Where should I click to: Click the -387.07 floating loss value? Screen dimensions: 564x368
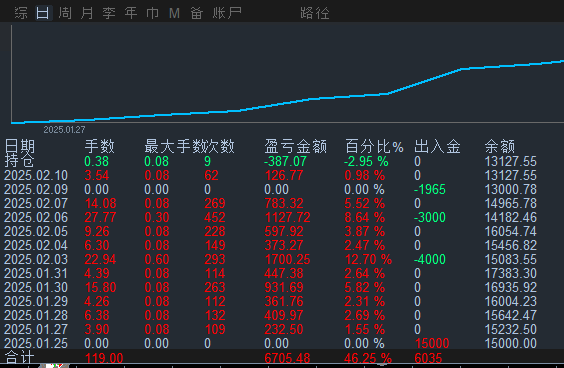click(285, 162)
